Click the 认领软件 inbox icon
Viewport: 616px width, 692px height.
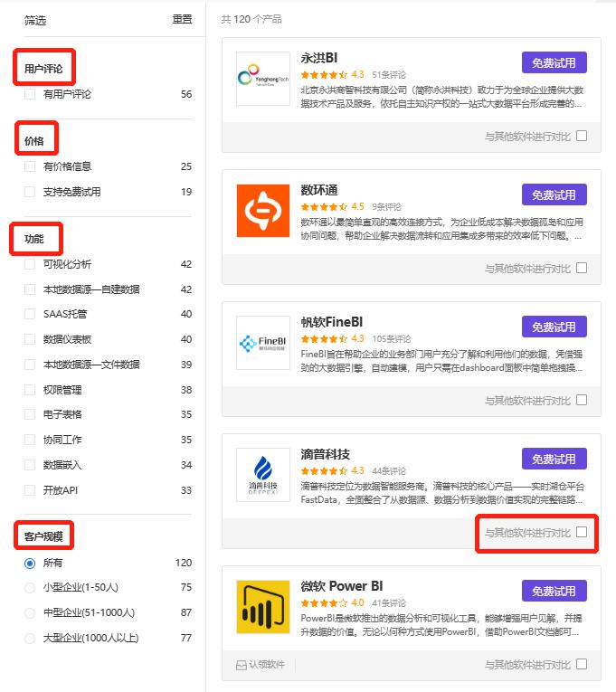point(242,665)
